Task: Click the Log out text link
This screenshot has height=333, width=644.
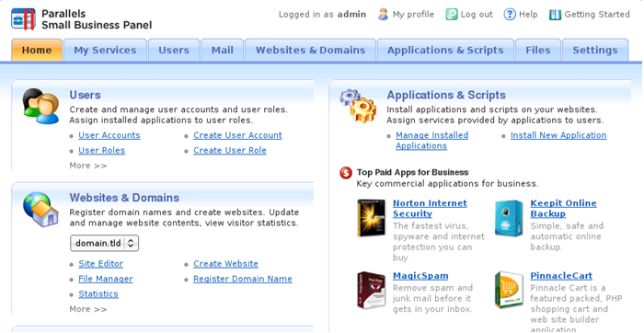Action: click(x=477, y=15)
